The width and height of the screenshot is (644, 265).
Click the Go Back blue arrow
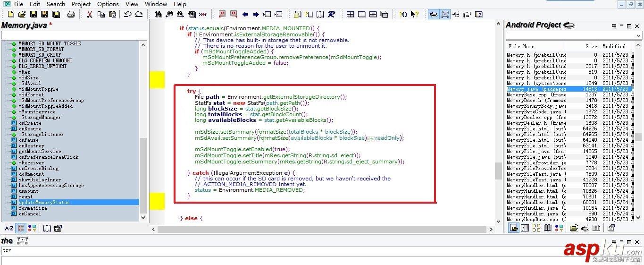[x=245, y=14]
